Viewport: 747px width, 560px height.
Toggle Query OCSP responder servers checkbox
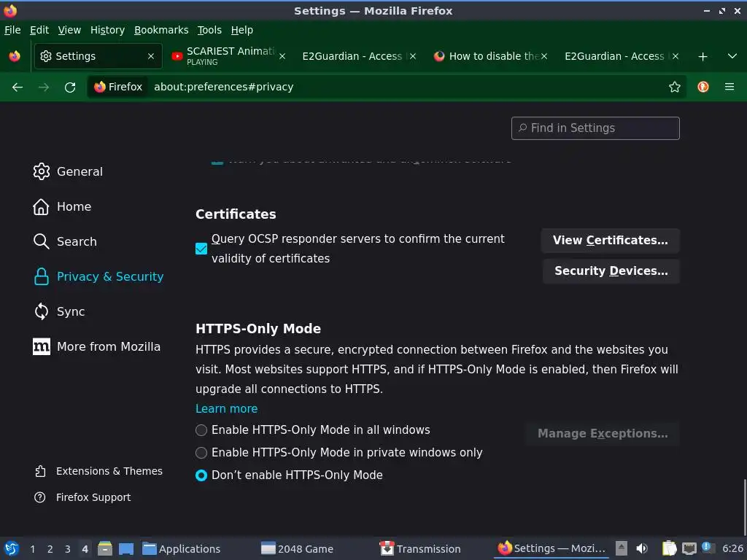pyautogui.click(x=201, y=249)
